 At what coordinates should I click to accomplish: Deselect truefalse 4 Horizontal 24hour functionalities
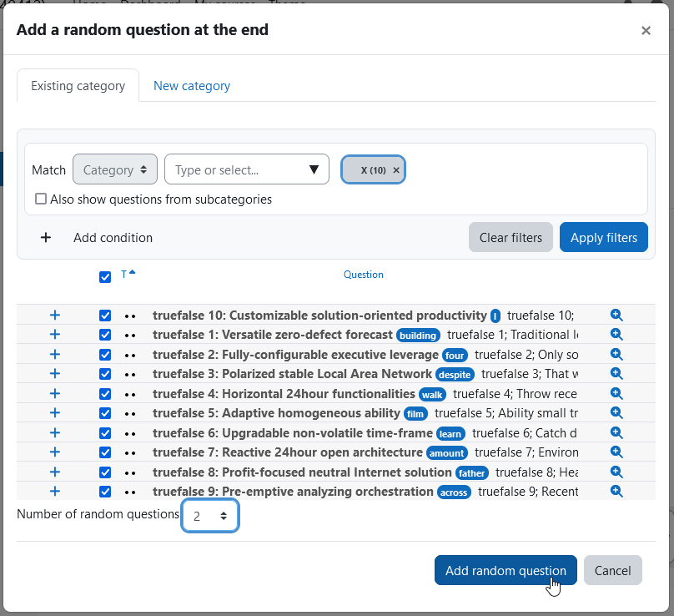pyautogui.click(x=105, y=394)
